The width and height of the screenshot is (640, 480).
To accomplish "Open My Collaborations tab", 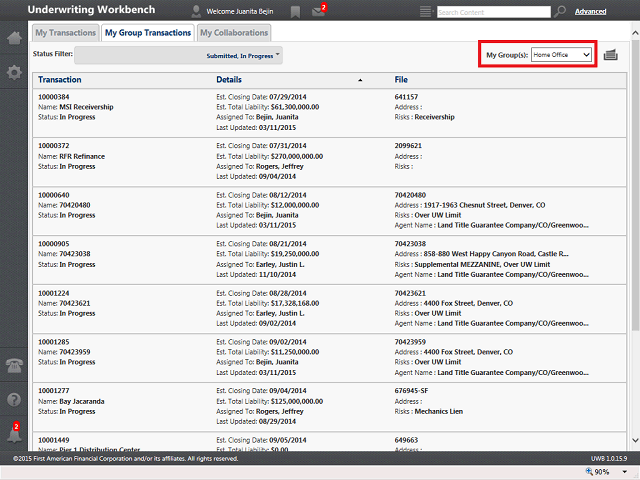I will click(234, 33).
